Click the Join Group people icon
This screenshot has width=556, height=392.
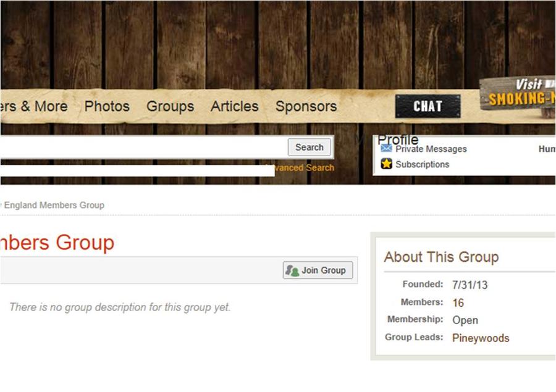point(292,270)
